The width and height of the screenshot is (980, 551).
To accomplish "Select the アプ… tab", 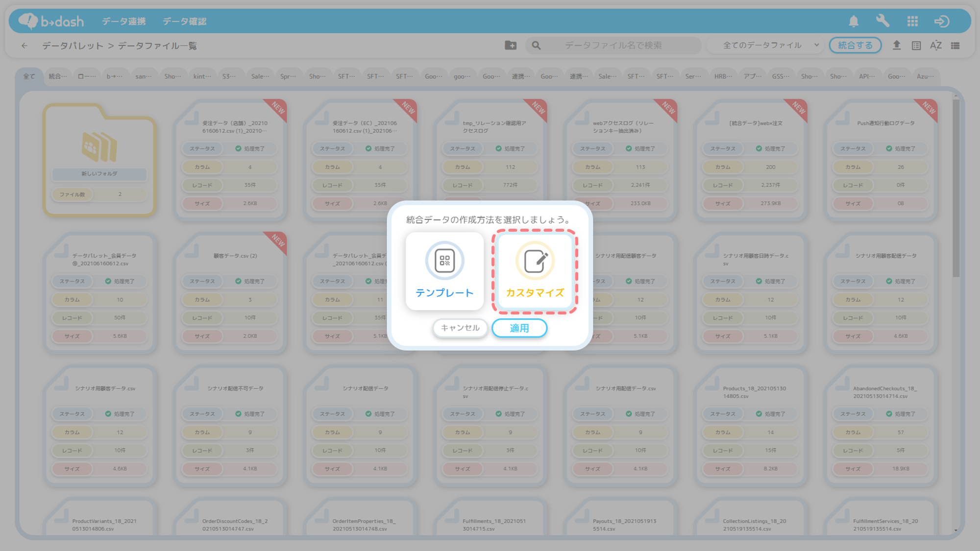I will click(x=753, y=76).
